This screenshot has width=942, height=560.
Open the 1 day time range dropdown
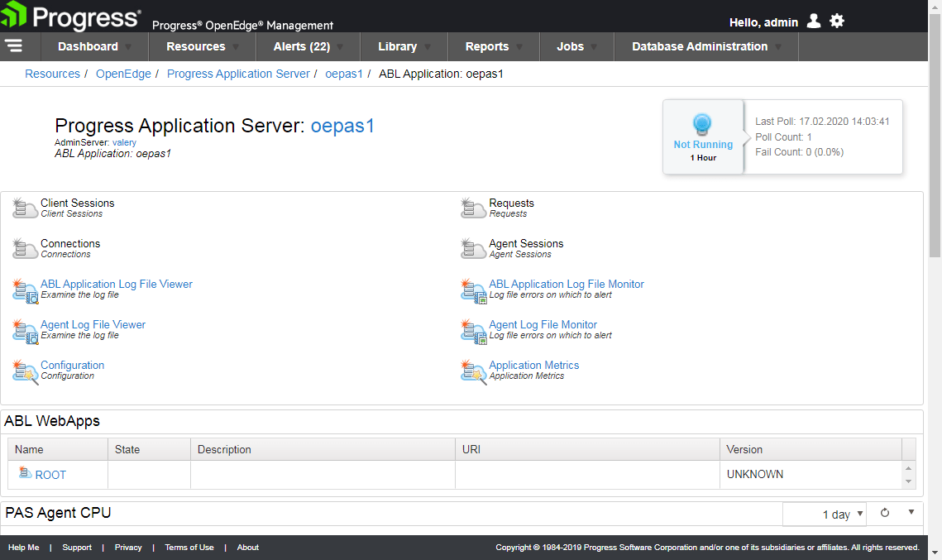(x=825, y=514)
